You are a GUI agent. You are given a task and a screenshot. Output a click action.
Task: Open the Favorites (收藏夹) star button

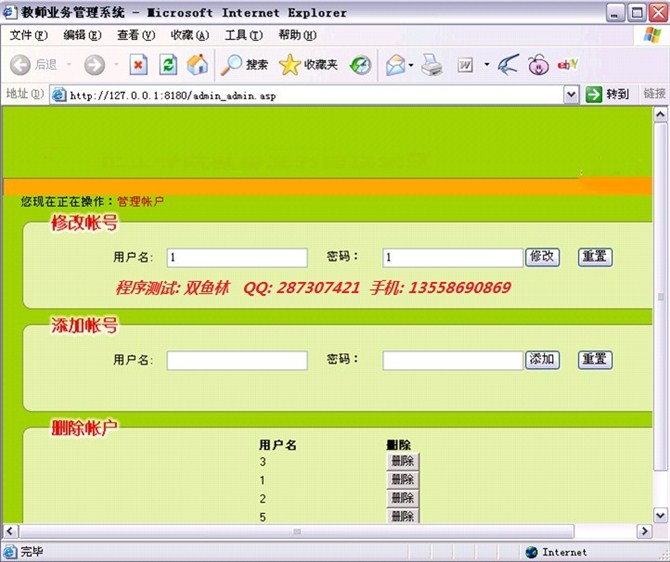coord(308,65)
